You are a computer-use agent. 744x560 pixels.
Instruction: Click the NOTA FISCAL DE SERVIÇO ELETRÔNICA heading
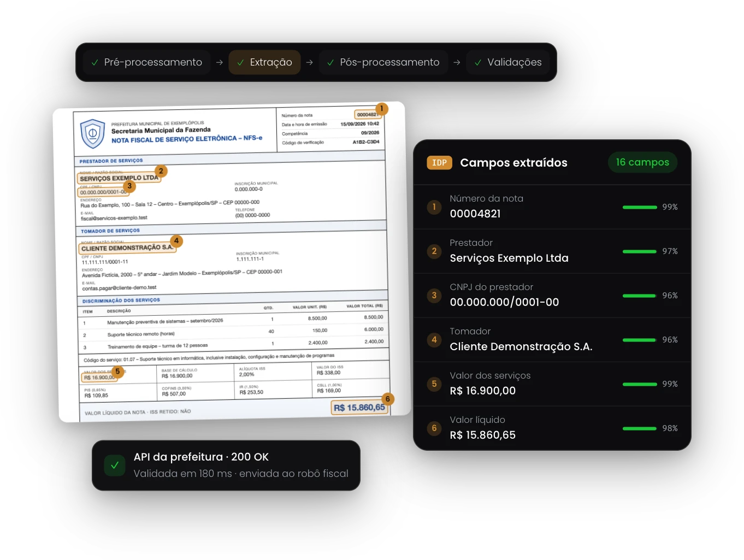click(187, 139)
